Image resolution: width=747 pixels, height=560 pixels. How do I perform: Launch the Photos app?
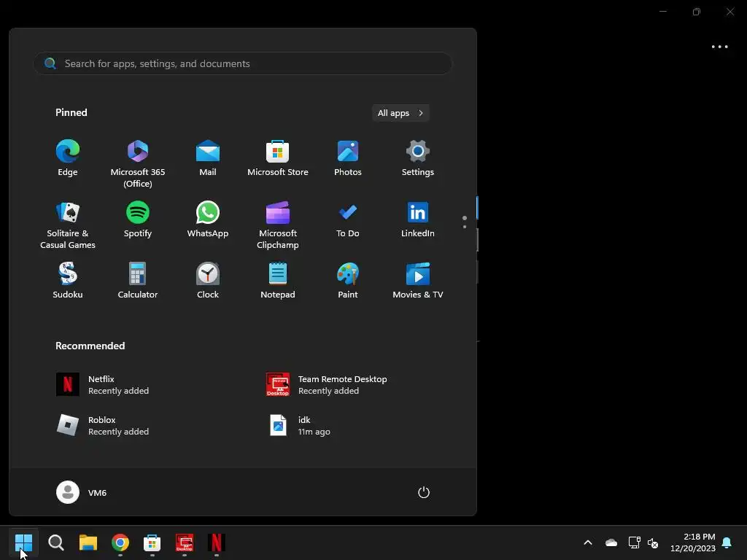[x=348, y=158]
